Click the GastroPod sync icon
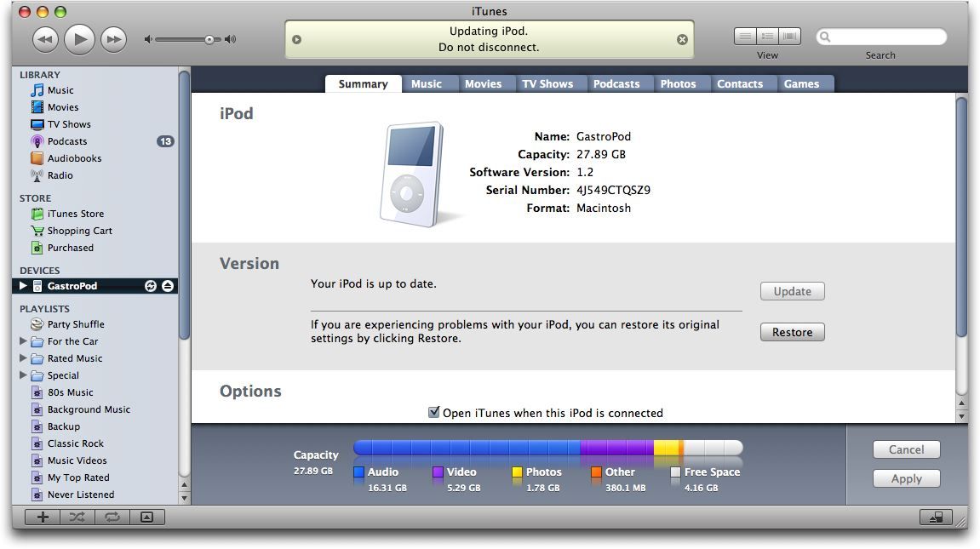980x549 pixels. tap(151, 286)
